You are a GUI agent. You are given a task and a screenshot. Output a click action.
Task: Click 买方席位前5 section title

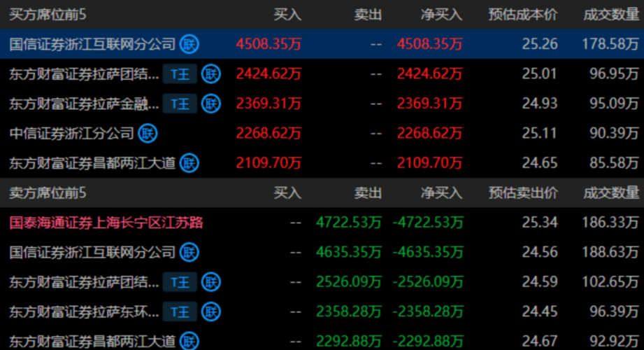coord(48,15)
